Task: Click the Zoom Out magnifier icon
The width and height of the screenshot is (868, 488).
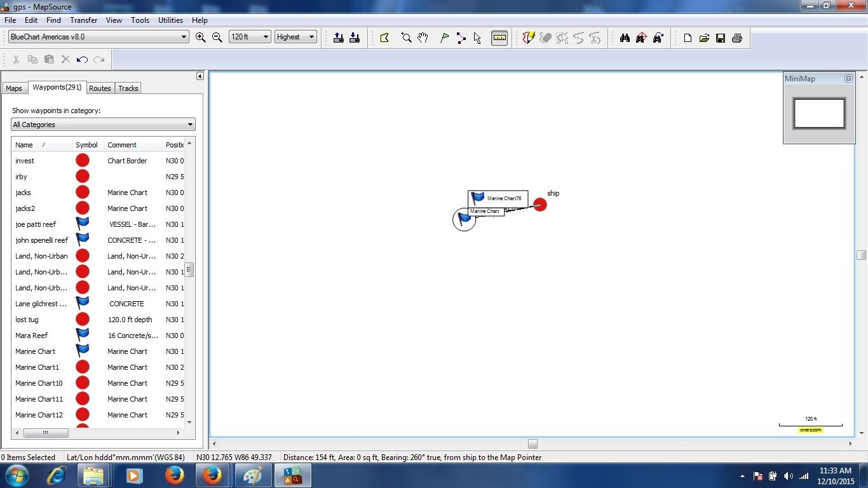Action: 217,37
